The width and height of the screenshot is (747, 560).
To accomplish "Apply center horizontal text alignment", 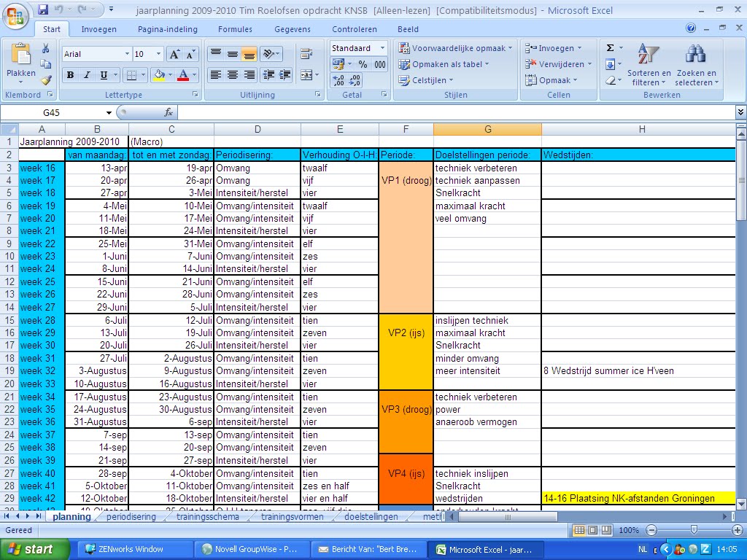I will tap(233, 75).
